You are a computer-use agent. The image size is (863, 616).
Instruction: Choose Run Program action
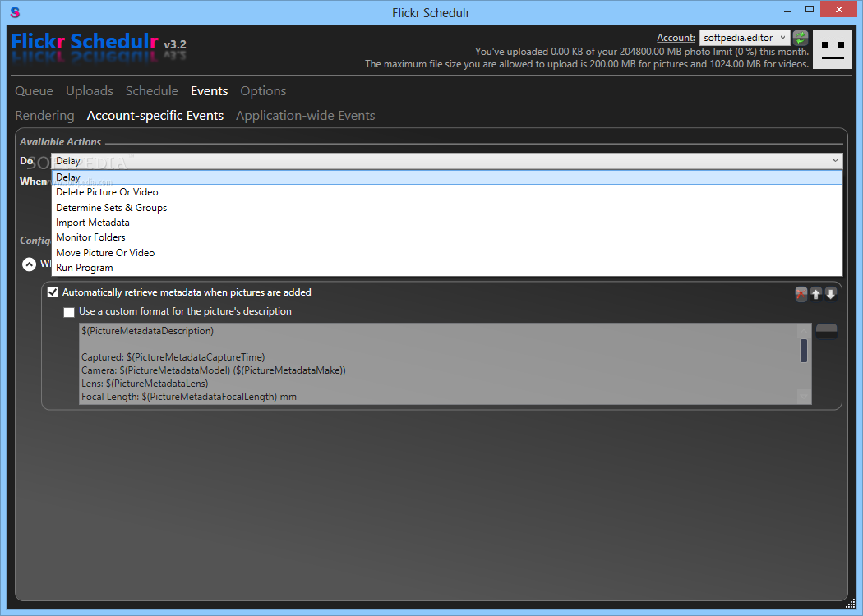point(447,267)
